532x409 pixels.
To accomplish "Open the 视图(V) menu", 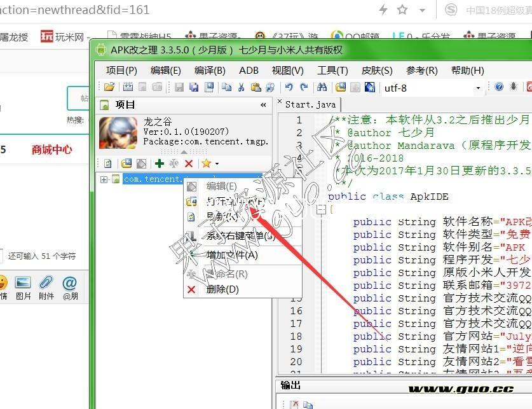I will point(288,70).
